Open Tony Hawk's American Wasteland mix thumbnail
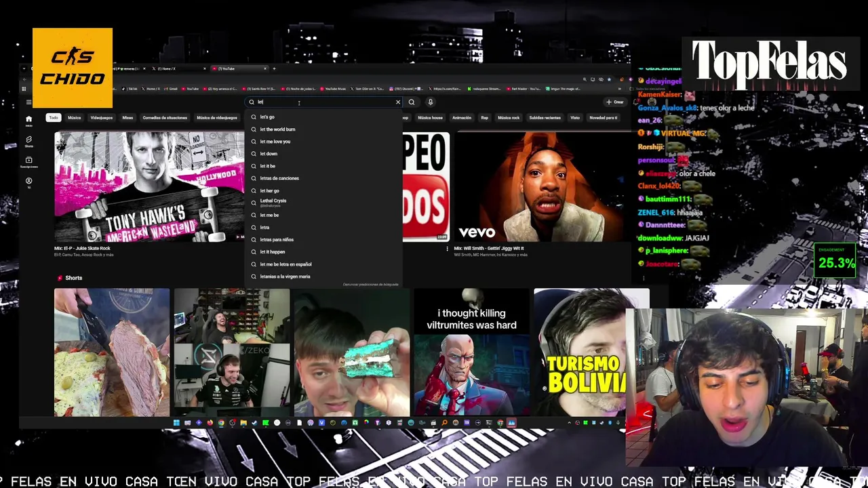The height and width of the screenshot is (488, 868). (149, 187)
